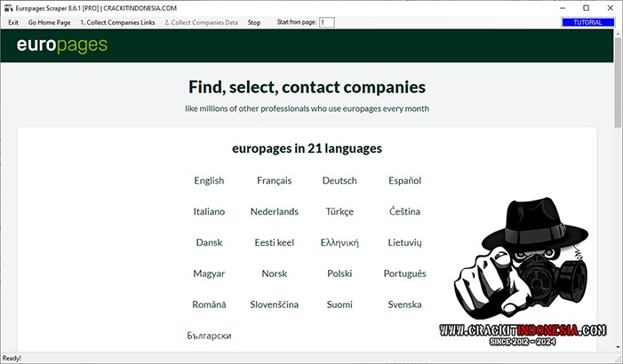The image size is (623, 364).
Task: Pick Italiano from the languages list
Action: point(209,212)
